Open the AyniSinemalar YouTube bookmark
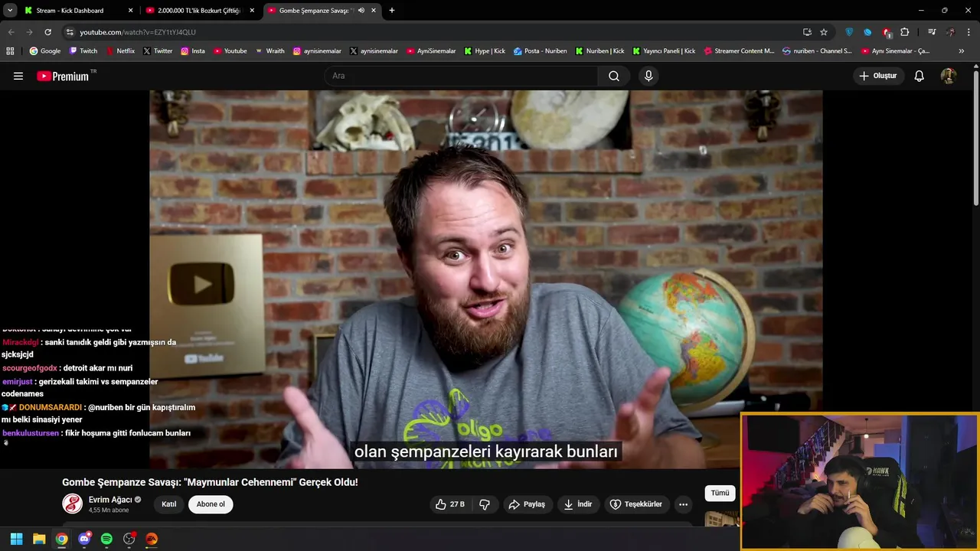The image size is (980, 551). click(431, 51)
